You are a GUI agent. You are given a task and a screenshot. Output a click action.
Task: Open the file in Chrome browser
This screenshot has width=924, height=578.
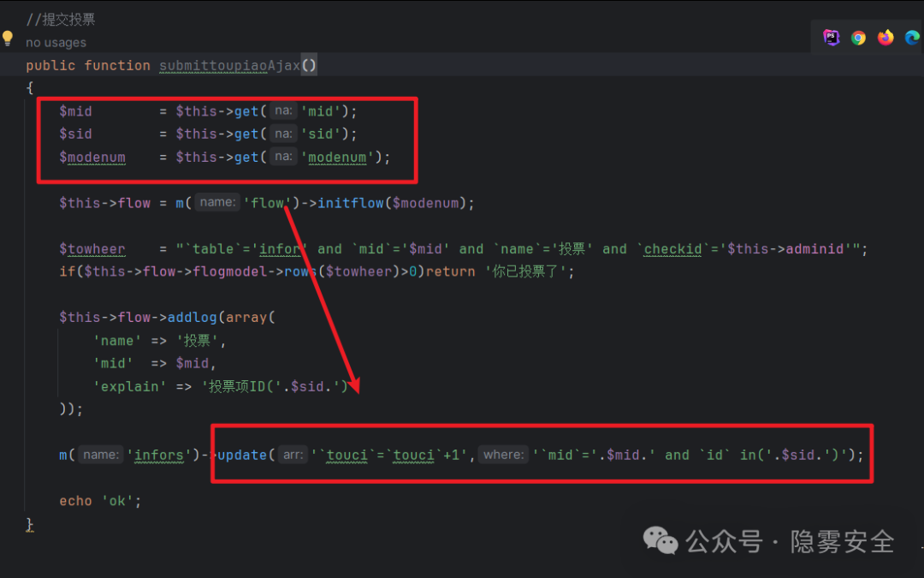pyautogui.click(x=858, y=37)
